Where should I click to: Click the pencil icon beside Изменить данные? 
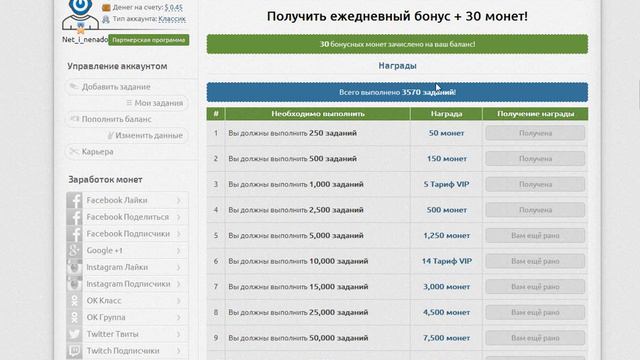(x=110, y=135)
